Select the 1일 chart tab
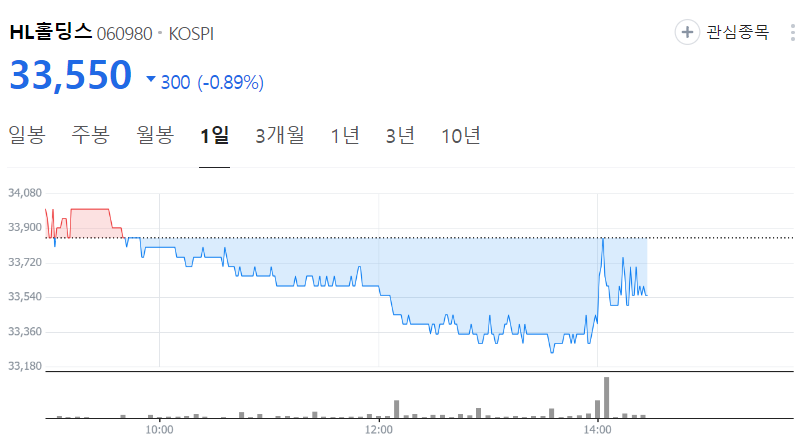Image resolution: width=803 pixels, height=445 pixels. (x=214, y=135)
